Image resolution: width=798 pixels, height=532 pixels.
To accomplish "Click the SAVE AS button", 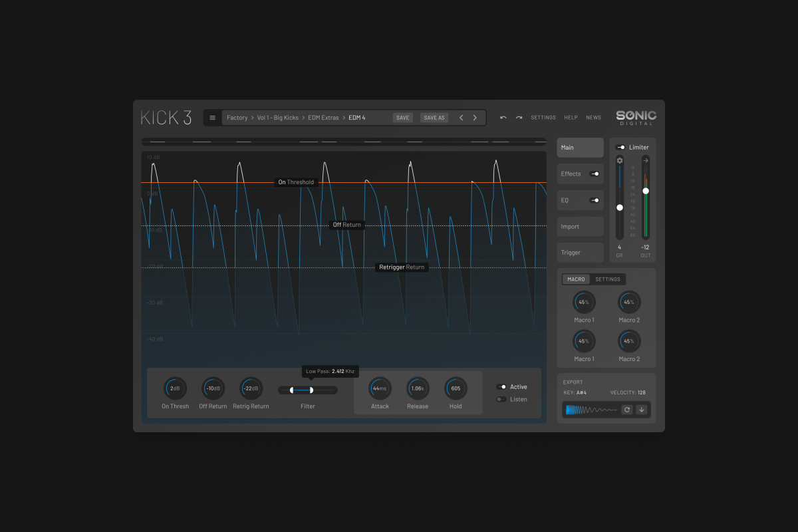I will 434,118.
